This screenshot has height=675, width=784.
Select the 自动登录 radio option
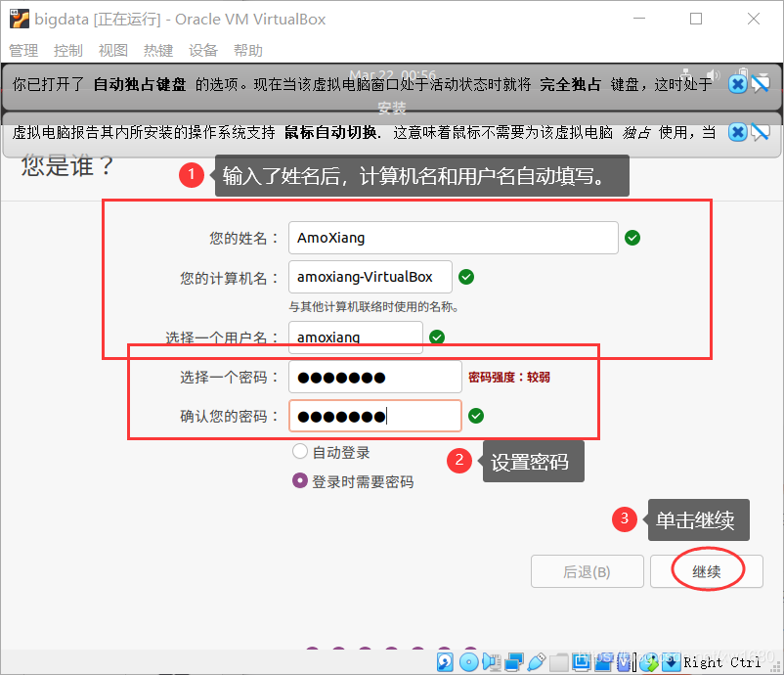299,451
